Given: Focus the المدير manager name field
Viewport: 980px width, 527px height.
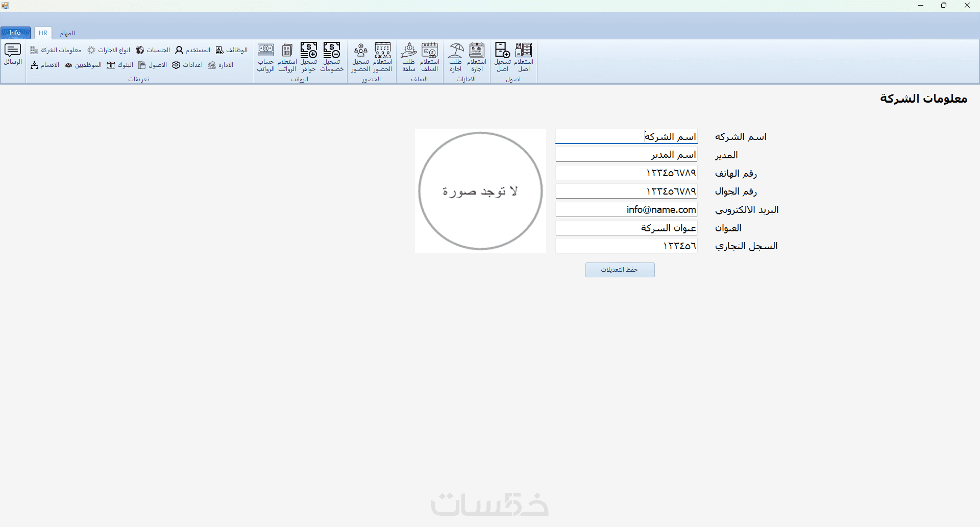Looking at the screenshot, I should (626, 155).
